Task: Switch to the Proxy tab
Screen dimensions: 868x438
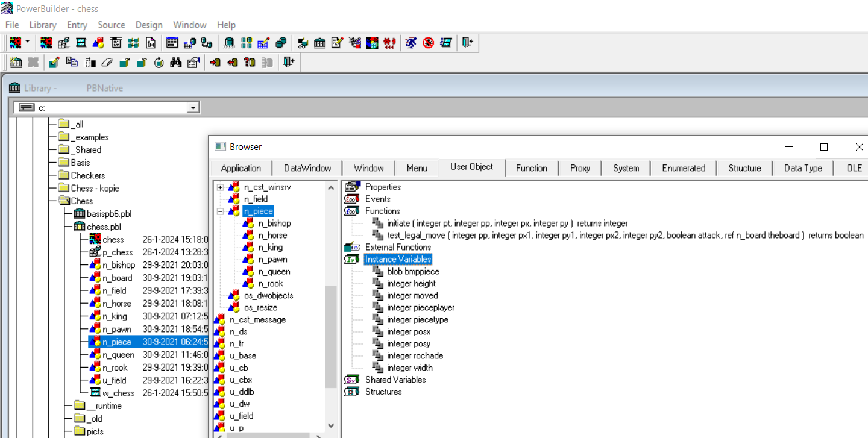Action: click(x=580, y=168)
